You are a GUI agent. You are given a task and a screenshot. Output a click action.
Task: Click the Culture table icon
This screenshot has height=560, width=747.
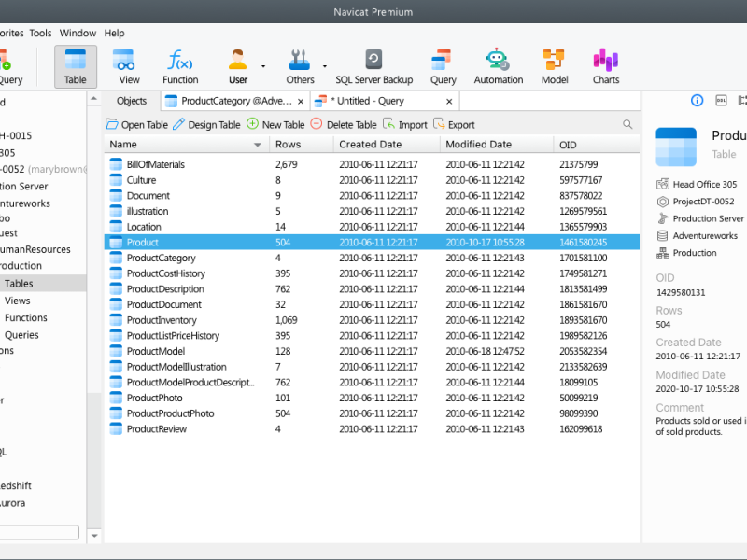coord(116,180)
